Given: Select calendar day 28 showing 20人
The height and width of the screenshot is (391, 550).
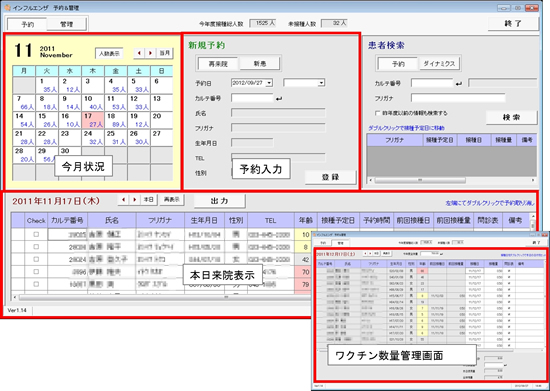Looking at the screenshot, I should coord(24,155).
